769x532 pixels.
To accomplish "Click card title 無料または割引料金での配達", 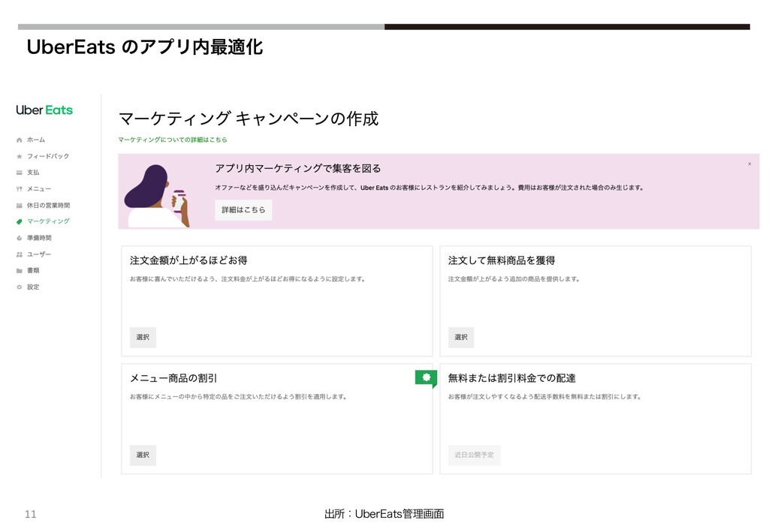I will point(512,378).
